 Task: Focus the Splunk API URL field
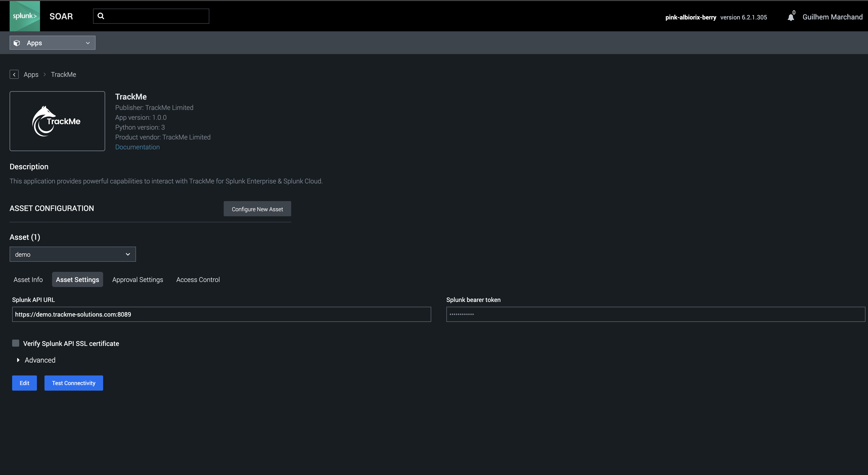point(222,314)
